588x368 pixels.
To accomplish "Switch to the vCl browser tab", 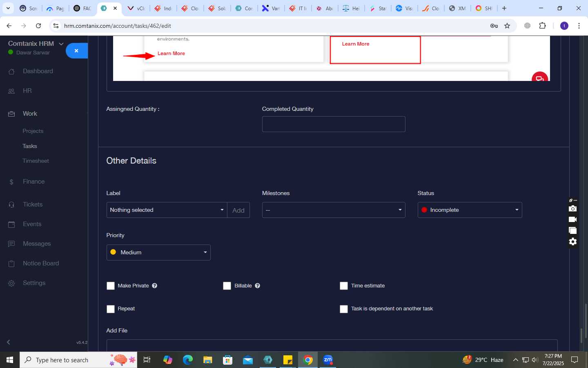I will click(136, 8).
